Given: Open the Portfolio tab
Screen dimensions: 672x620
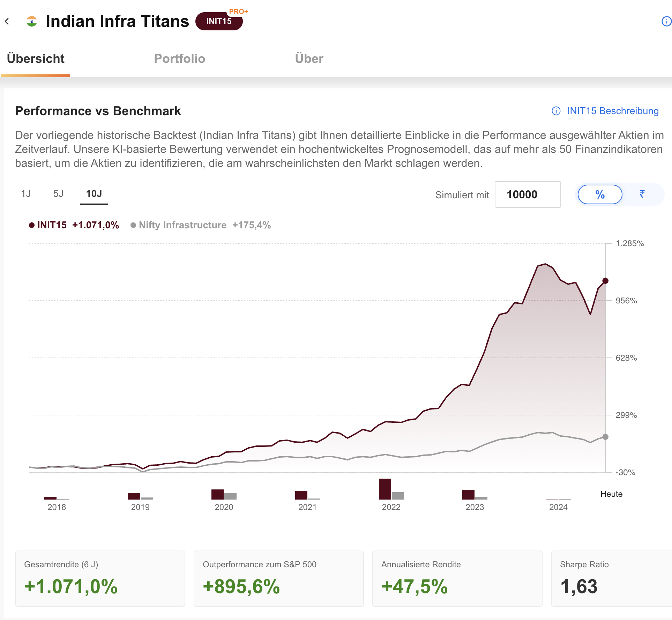Looking at the screenshot, I should (x=180, y=59).
